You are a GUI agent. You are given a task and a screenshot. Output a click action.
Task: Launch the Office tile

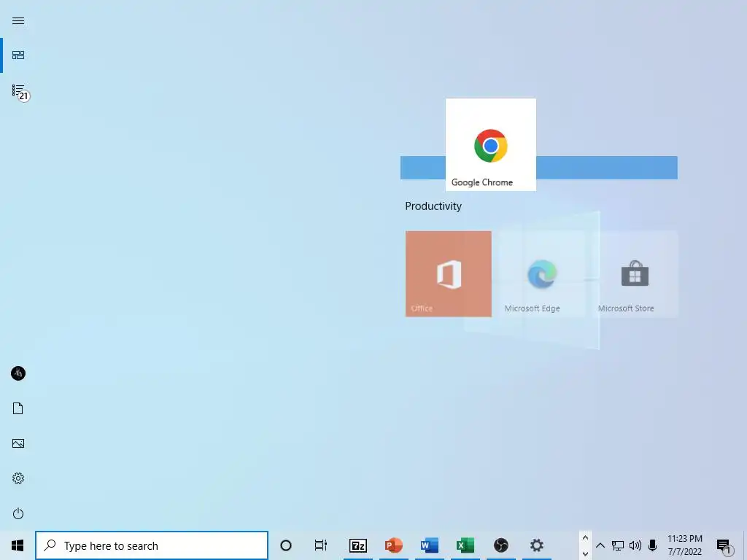click(449, 274)
